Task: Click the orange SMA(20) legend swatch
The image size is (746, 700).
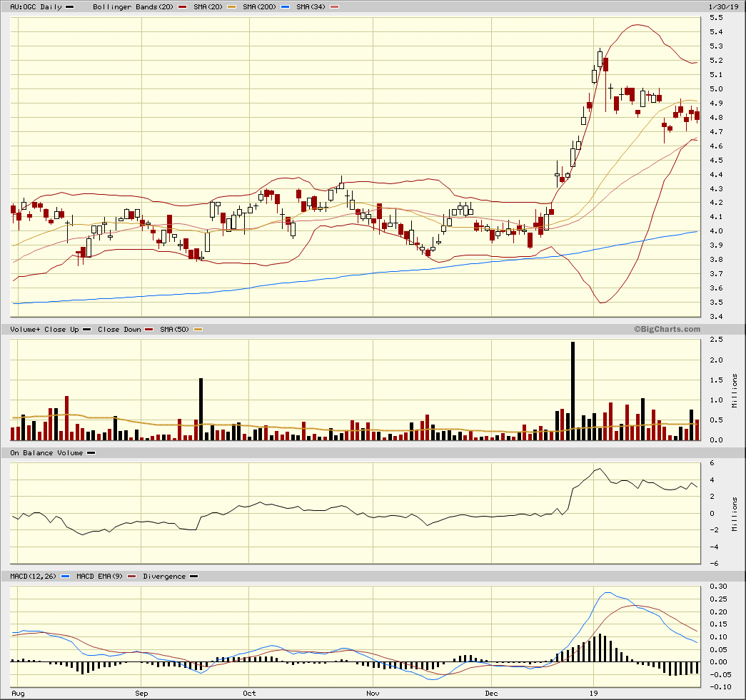Action: pos(232,6)
